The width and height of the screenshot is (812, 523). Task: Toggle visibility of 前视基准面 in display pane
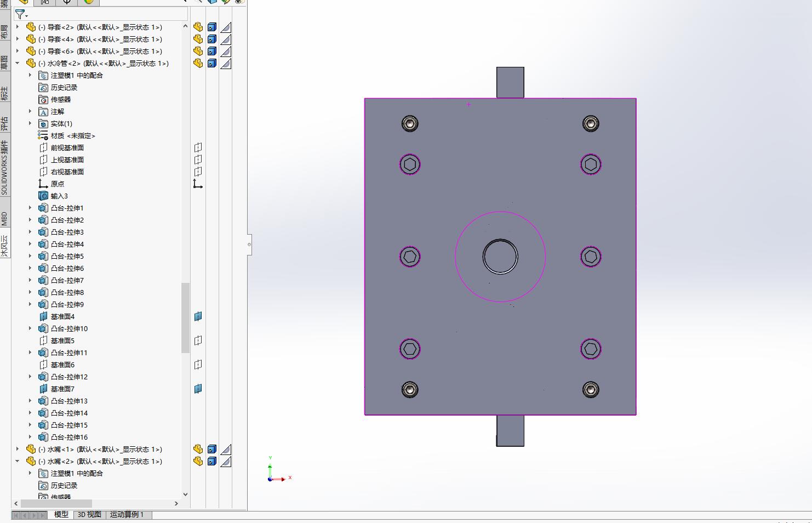pos(198,148)
